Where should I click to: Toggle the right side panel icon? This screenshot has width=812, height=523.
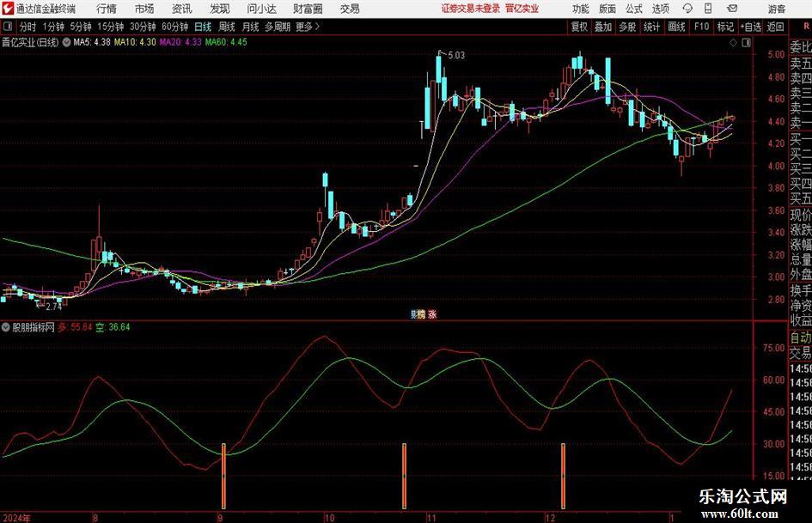coord(746,43)
